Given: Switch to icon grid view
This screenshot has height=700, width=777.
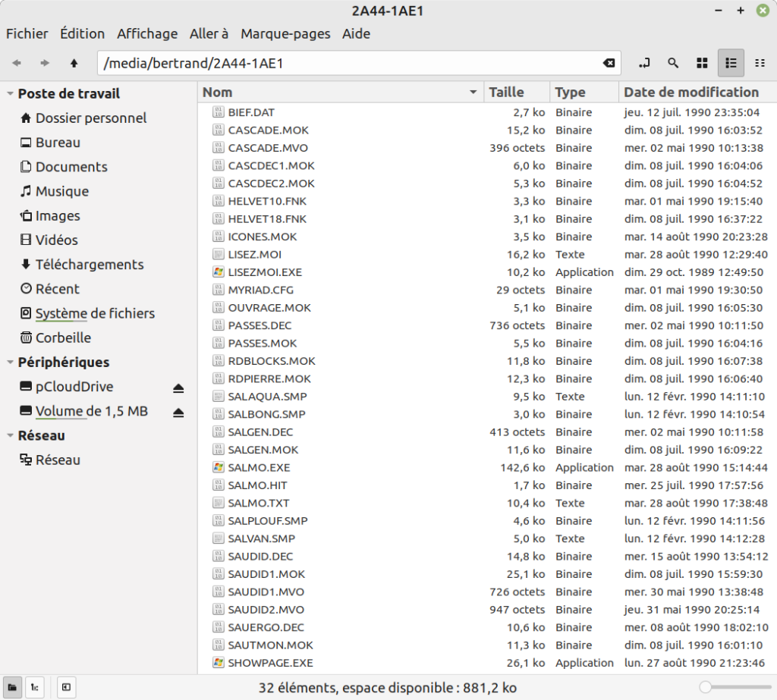Looking at the screenshot, I should click(x=702, y=63).
